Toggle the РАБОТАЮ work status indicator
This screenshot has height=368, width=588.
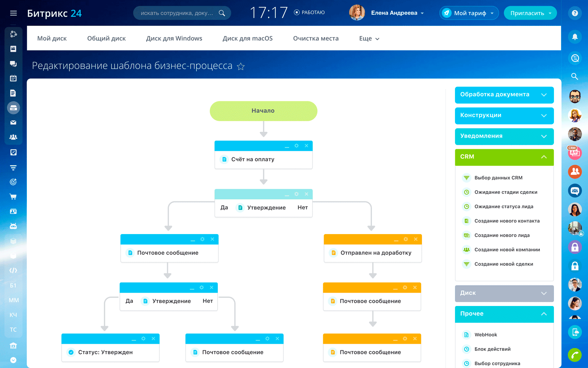tap(309, 12)
